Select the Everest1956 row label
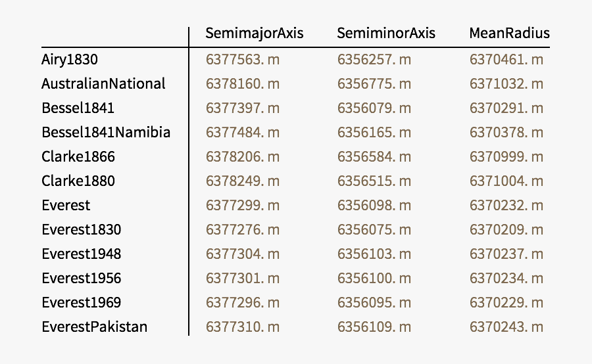Viewport: 592px width, 364px height. point(81,278)
